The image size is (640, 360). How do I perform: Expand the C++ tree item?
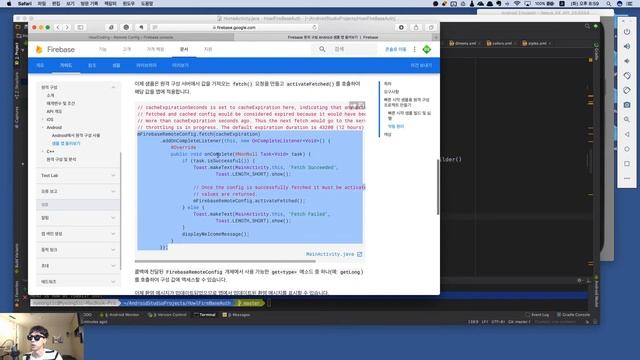coord(43,151)
